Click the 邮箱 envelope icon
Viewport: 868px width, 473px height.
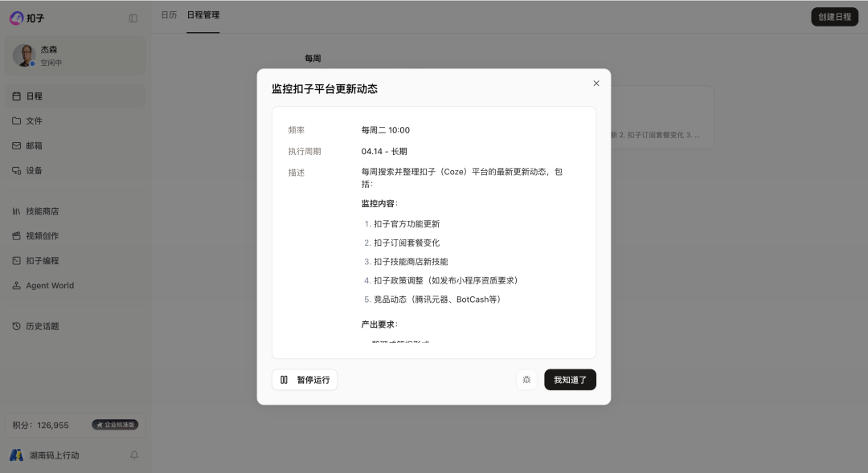point(17,145)
